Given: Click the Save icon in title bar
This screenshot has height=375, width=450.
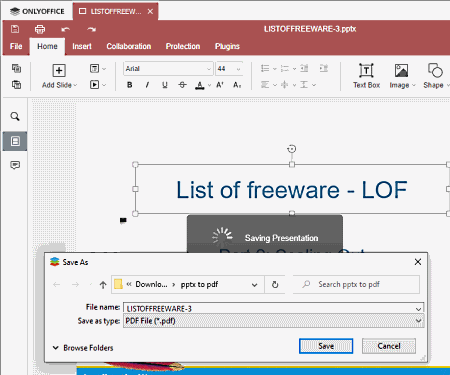Looking at the screenshot, I should click(x=15, y=29).
